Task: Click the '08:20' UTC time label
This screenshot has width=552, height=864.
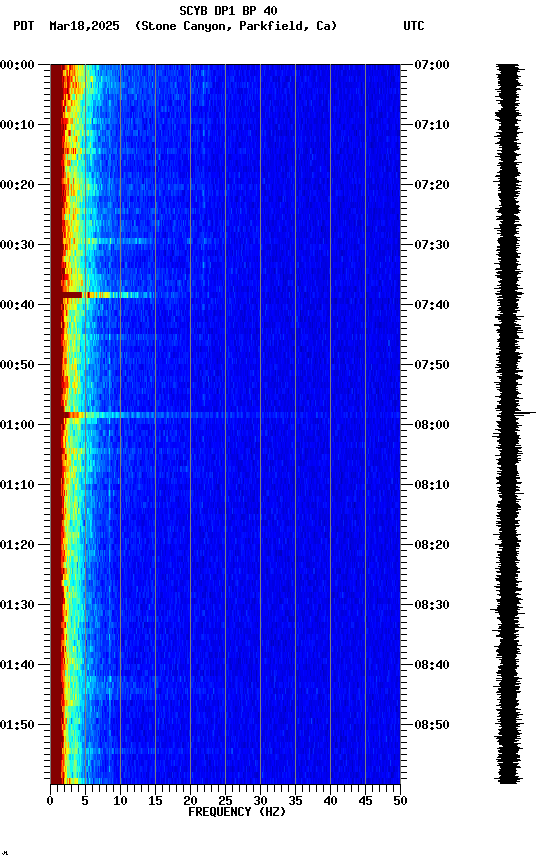Action: 432,545
